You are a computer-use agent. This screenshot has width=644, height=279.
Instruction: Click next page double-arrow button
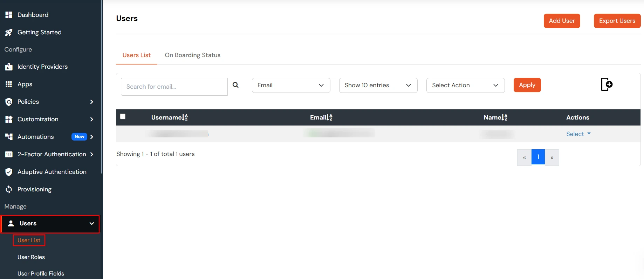pos(552,157)
